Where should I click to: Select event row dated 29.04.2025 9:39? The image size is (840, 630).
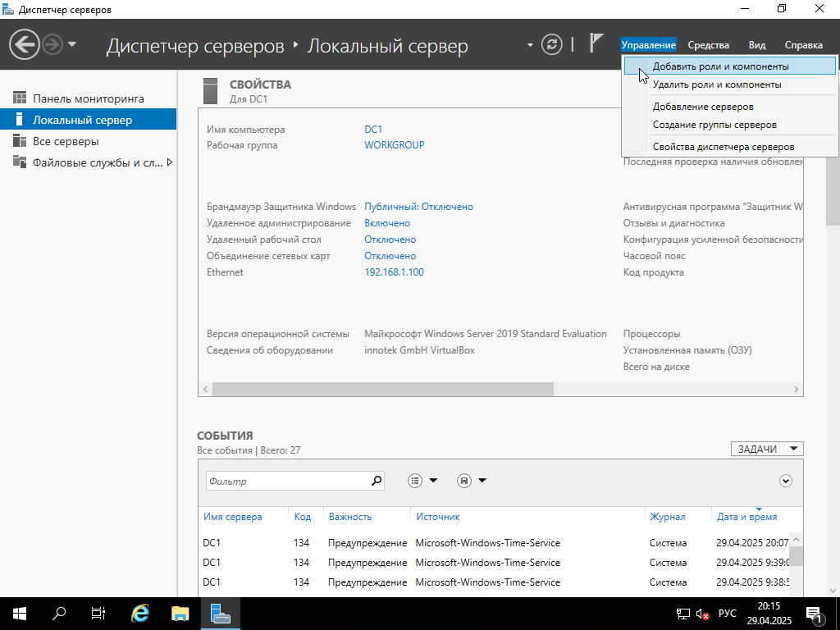495,563
